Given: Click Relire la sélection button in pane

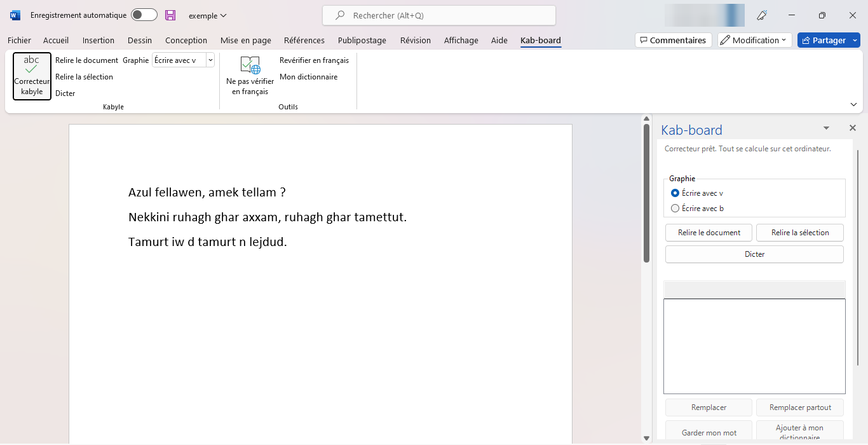Looking at the screenshot, I should (x=800, y=233).
